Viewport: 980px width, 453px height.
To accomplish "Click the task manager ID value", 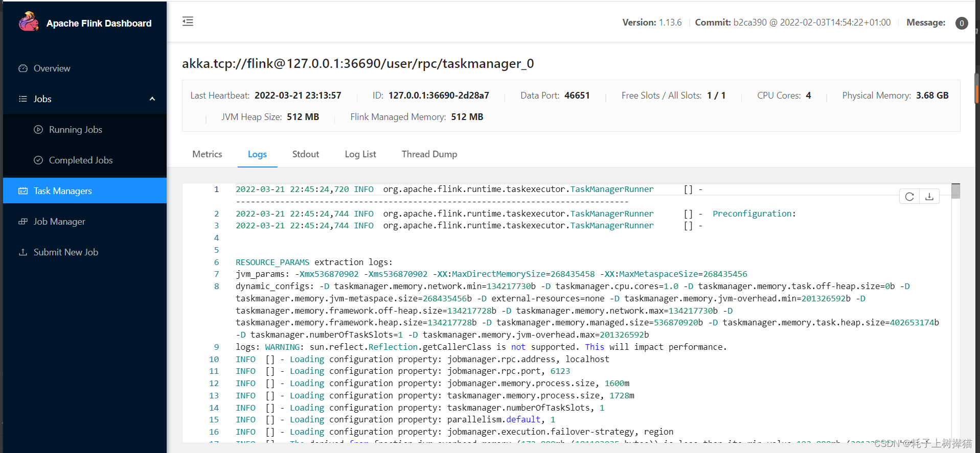I will (x=439, y=96).
